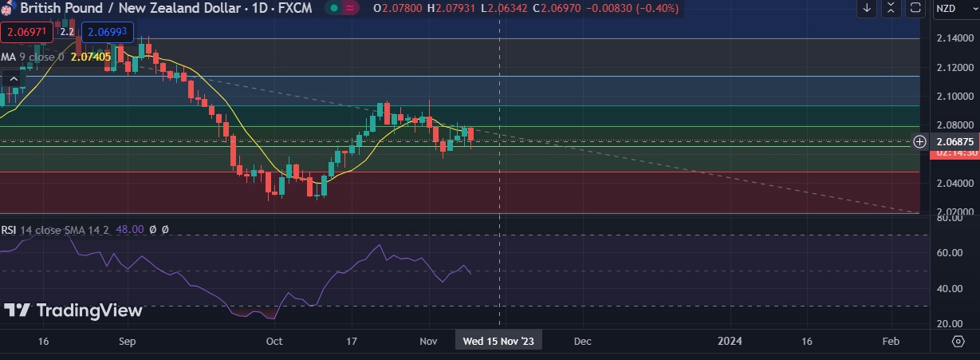This screenshot has width=980, height=360.
Task: Click the GBP/NZD flag icon
Action: click(x=8, y=6)
